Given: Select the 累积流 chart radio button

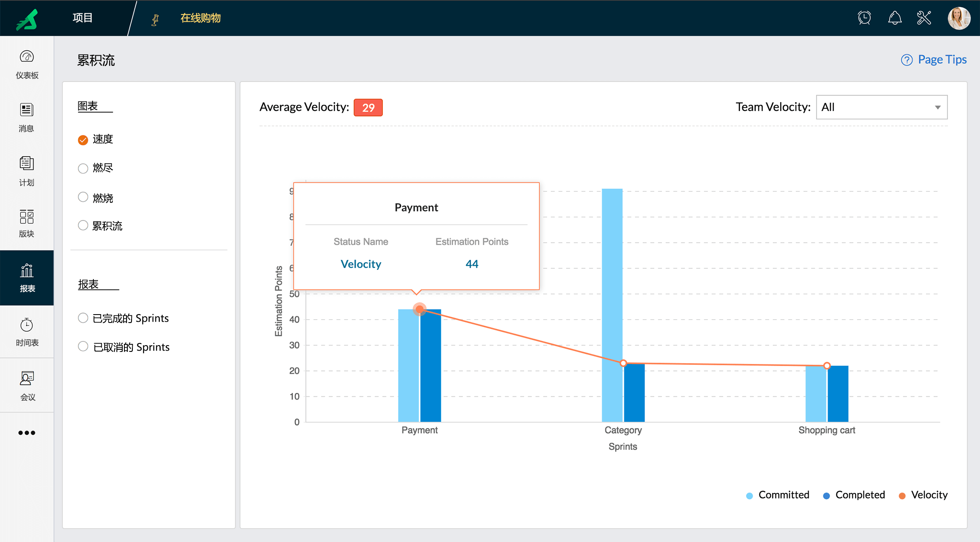Looking at the screenshot, I should 83,226.
